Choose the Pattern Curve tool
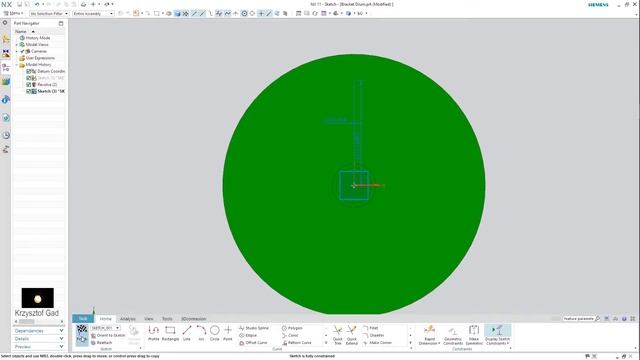The width and height of the screenshot is (640, 360). 297,342
